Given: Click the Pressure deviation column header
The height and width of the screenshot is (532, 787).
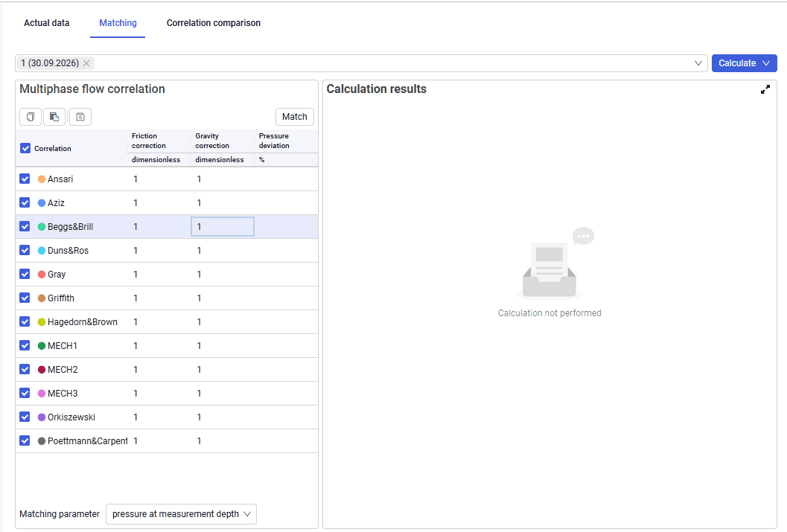Looking at the screenshot, I should click(x=286, y=141).
